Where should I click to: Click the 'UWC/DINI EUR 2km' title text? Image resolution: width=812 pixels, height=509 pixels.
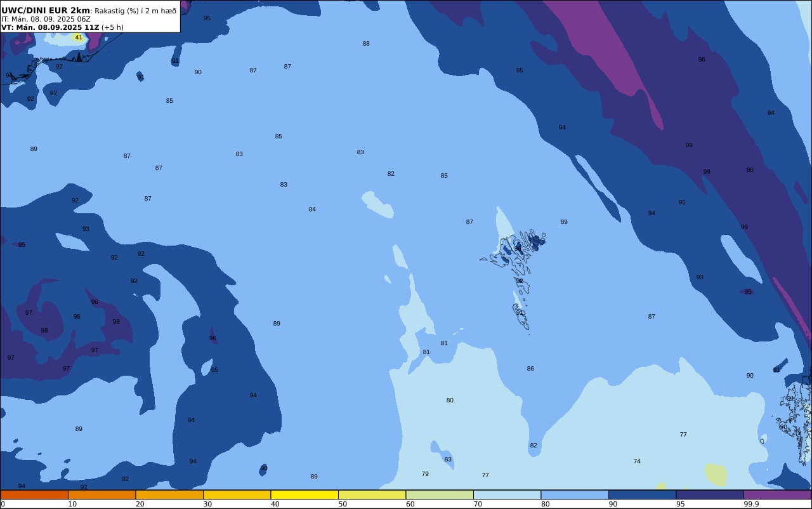pyautogui.click(x=46, y=10)
